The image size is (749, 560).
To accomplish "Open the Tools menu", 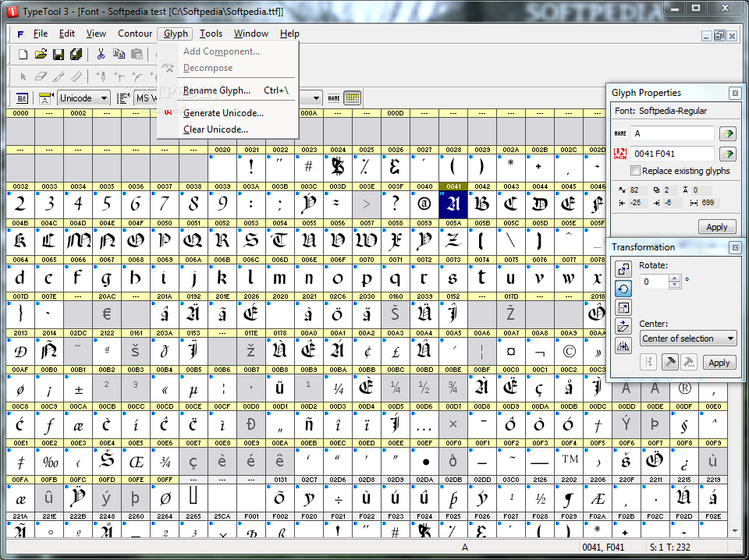I will pos(211,34).
